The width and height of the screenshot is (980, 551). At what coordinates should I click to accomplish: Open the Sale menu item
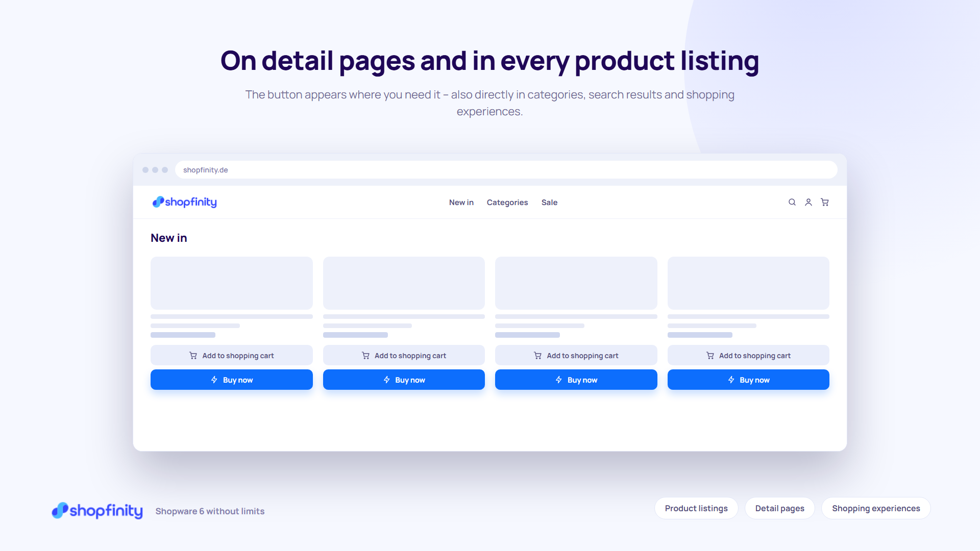549,203
